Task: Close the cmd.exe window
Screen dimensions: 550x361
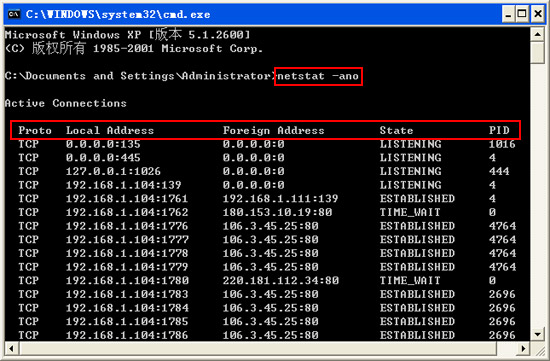Action: pos(538,14)
